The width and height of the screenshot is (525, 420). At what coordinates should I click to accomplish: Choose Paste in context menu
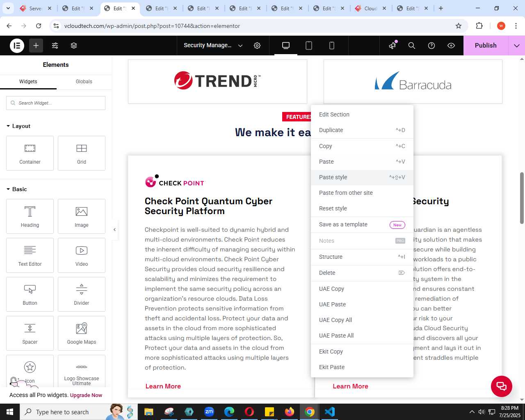362,162
